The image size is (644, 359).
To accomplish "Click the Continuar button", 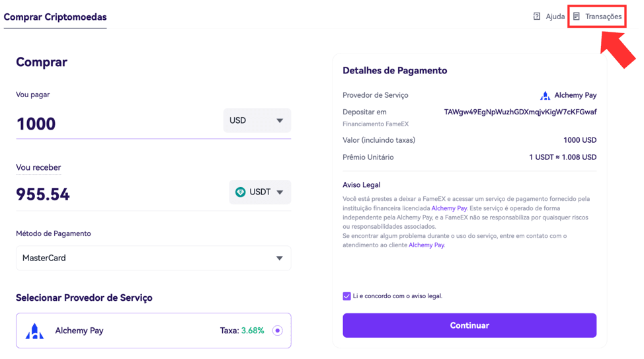I will pyautogui.click(x=469, y=325).
